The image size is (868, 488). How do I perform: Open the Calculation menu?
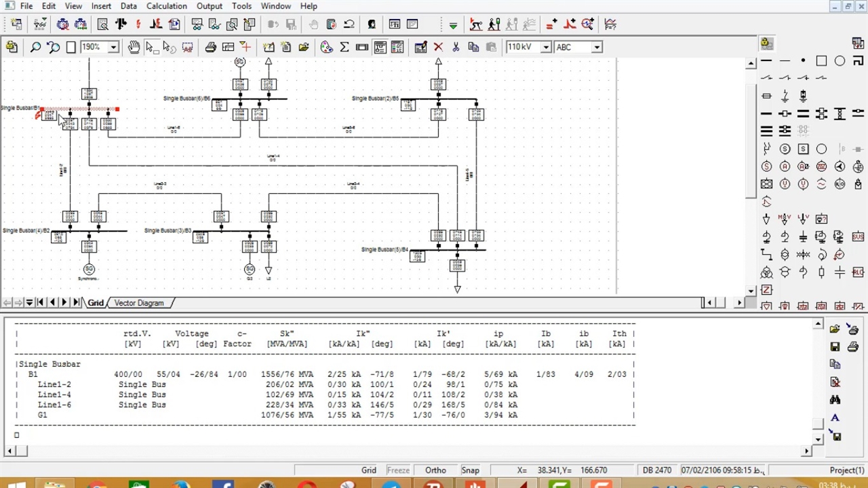(166, 6)
